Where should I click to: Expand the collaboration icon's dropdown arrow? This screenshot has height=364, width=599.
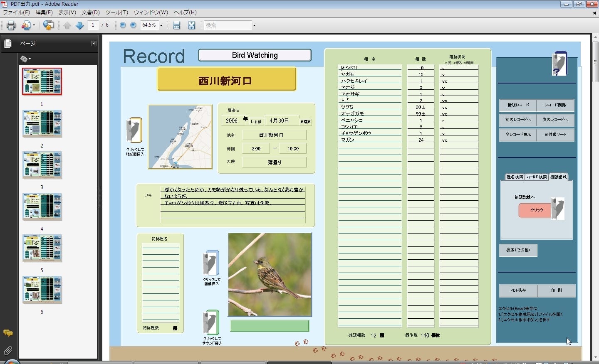click(x=34, y=25)
